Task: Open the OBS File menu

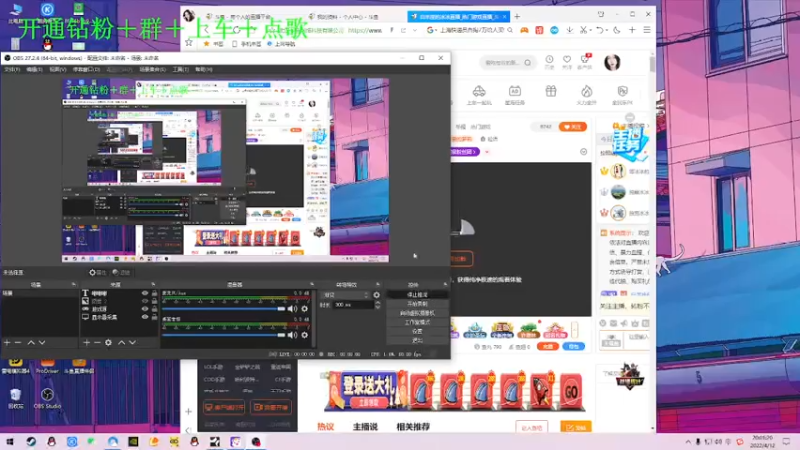Action: [12, 69]
